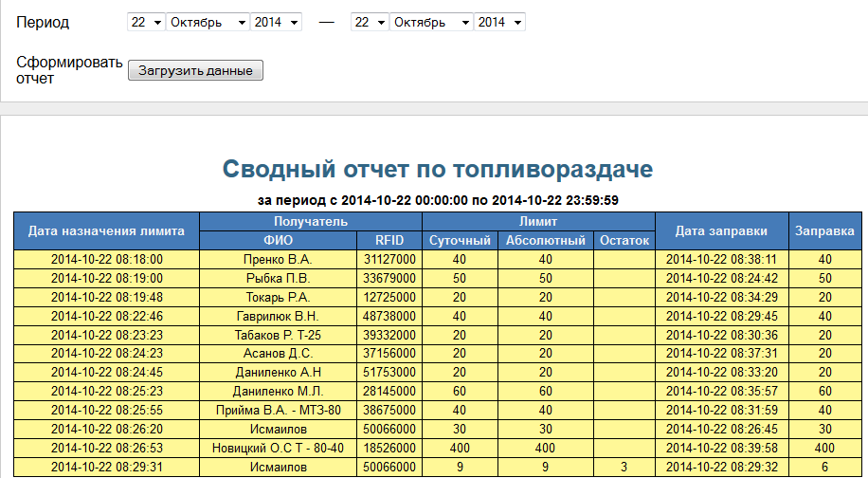The width and height of the screenshot is (868, 478).
Task: Open the start day dropdown
Action: tap(145, 22)
